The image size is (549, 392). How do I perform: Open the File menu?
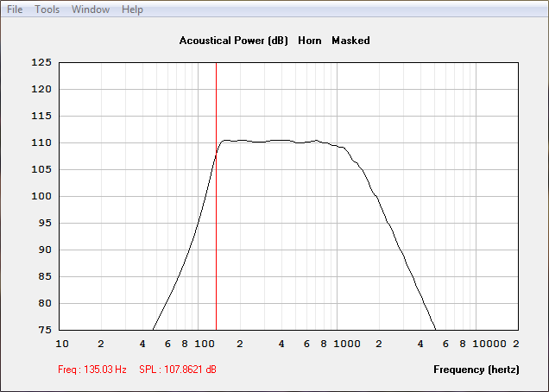tap(15, 9)
